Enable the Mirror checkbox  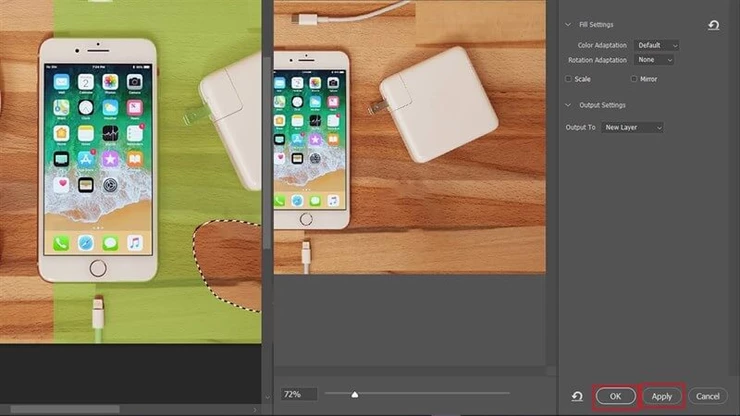pyautogui.click(x=634, y=78)
